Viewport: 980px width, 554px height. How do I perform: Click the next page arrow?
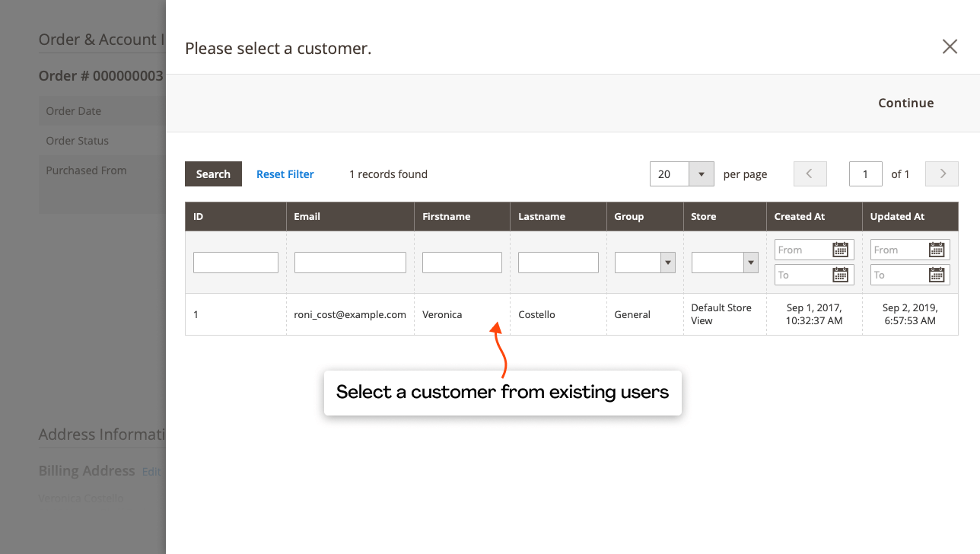941,174
